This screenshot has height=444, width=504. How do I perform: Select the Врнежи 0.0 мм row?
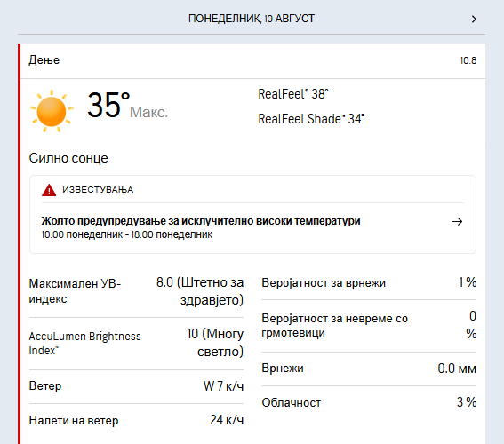(x=369, y=369)
